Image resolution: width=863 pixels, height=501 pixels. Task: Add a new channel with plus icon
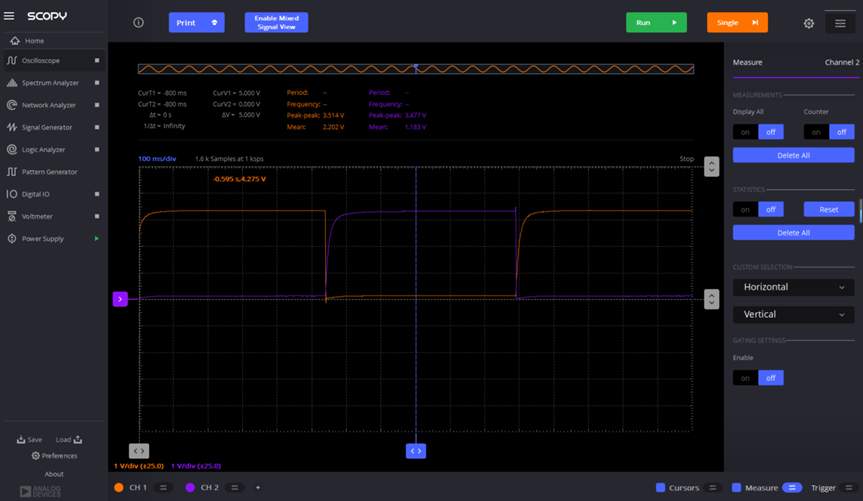click(x=258, y=487)
